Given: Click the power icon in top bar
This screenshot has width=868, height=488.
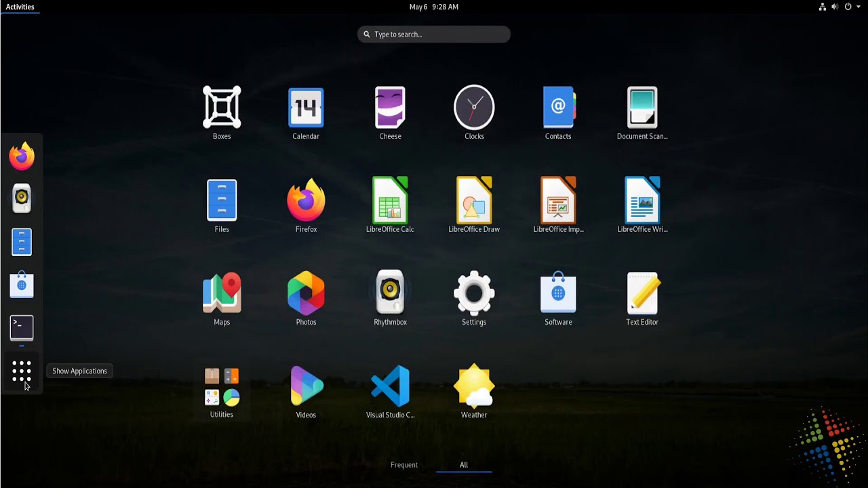Looking at the screenshot, I should pyautogui.click(x=848, y=7).
